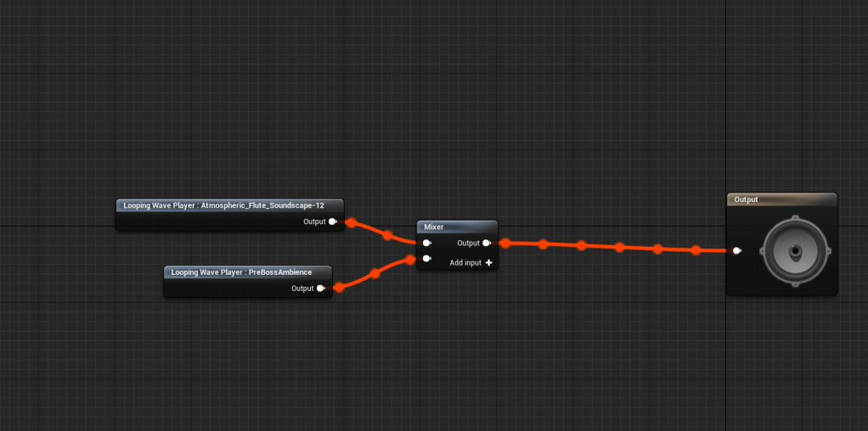Click the Mixer node's Output pin
868x431 pixels.
click(487, 243)
